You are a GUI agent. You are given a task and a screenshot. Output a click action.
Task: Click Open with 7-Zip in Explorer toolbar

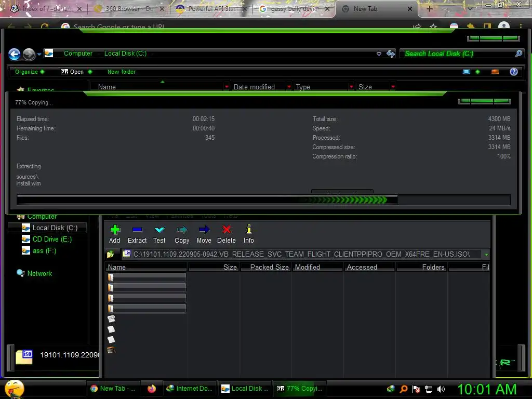tap(72, 72)
